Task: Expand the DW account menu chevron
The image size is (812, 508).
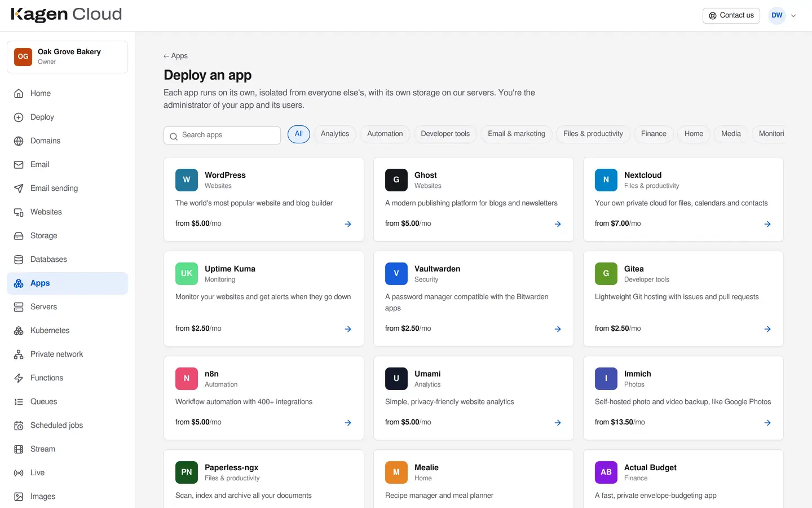Action: tap(793, 16)
